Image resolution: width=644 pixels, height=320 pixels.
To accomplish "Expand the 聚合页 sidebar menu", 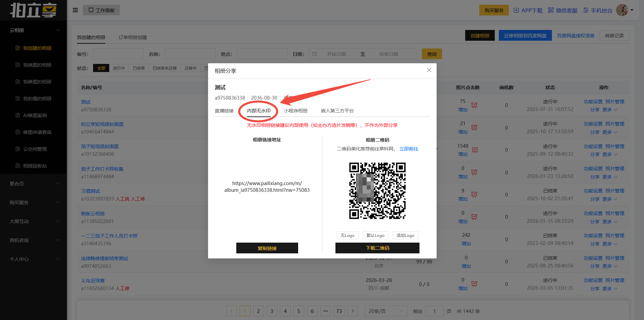I will (34, 184).
